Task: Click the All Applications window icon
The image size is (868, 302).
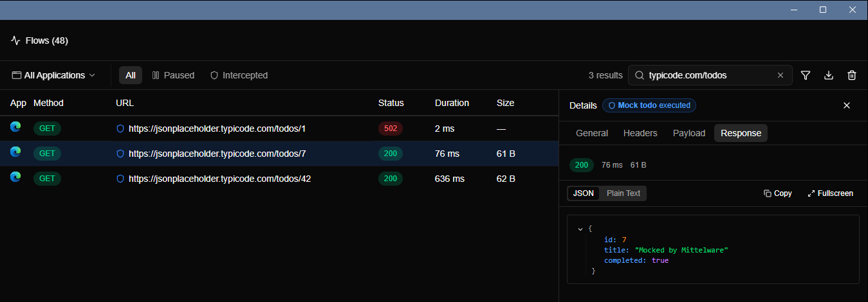Action: click(x=16, y=75)
